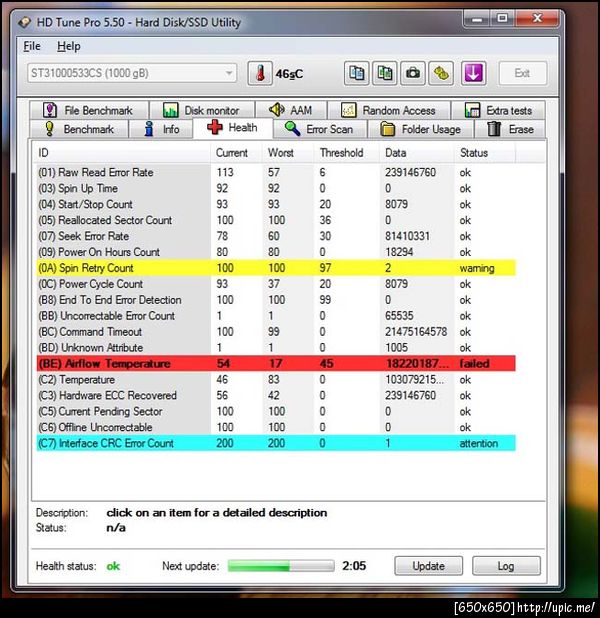Viewport: 600px width, 618px height.
Task: Open the AAM tab
Action: [x=291, y=110]
